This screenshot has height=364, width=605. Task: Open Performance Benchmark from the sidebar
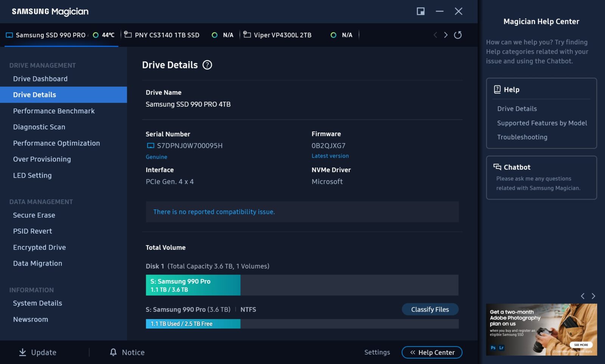(54, 111)
